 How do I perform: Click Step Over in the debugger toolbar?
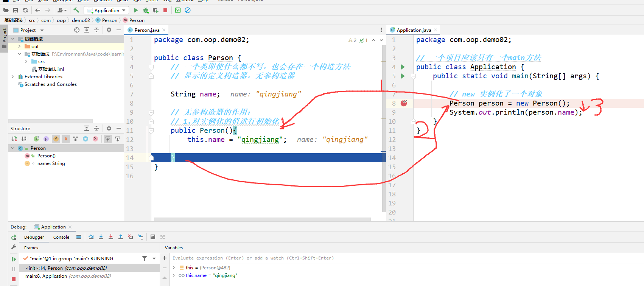point(91,237)
